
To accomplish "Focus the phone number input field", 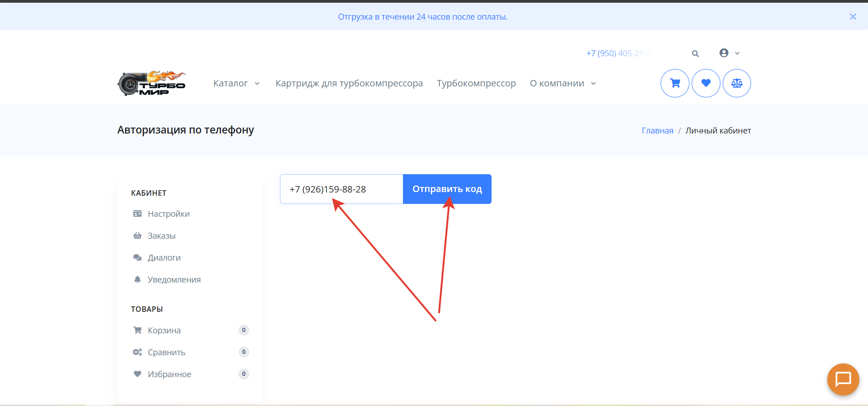I will click(x=341, y=189).
